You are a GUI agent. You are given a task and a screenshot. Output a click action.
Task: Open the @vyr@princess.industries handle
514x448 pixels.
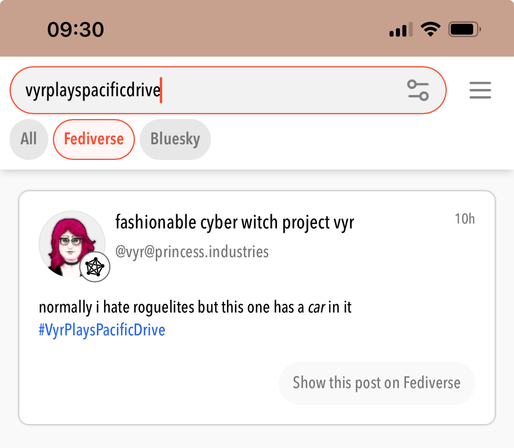click(x=192, y=252)
